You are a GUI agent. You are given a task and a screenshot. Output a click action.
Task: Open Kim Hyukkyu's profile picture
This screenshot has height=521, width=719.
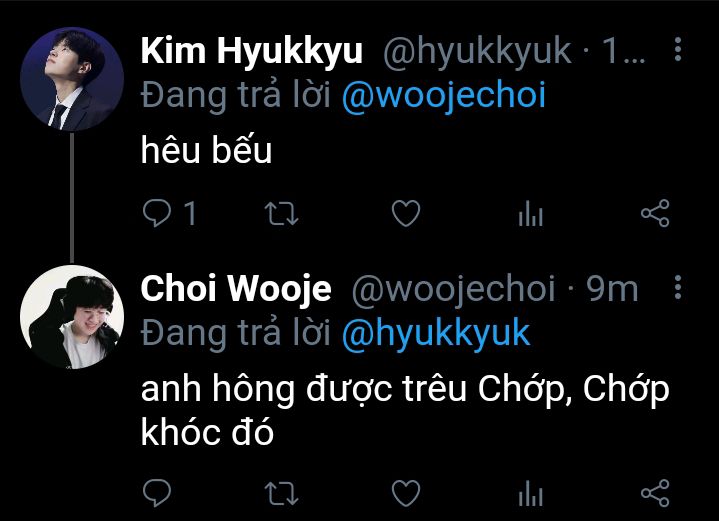pos(72,79)
